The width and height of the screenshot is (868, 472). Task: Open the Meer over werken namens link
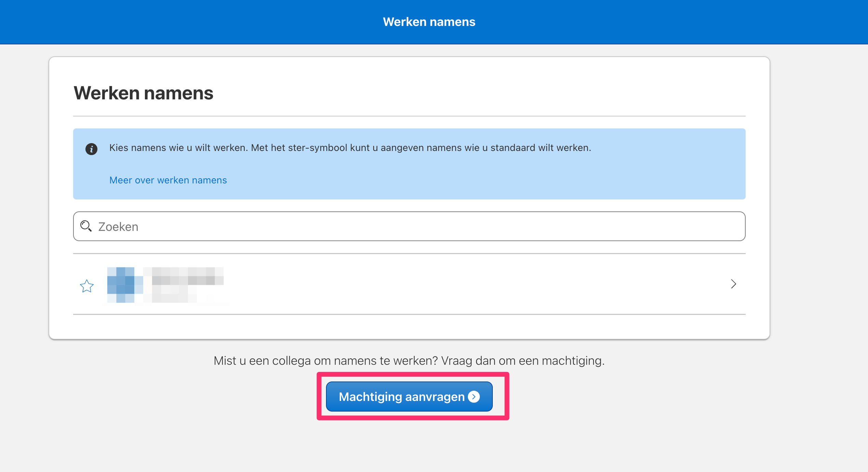[x=168, y=180]
